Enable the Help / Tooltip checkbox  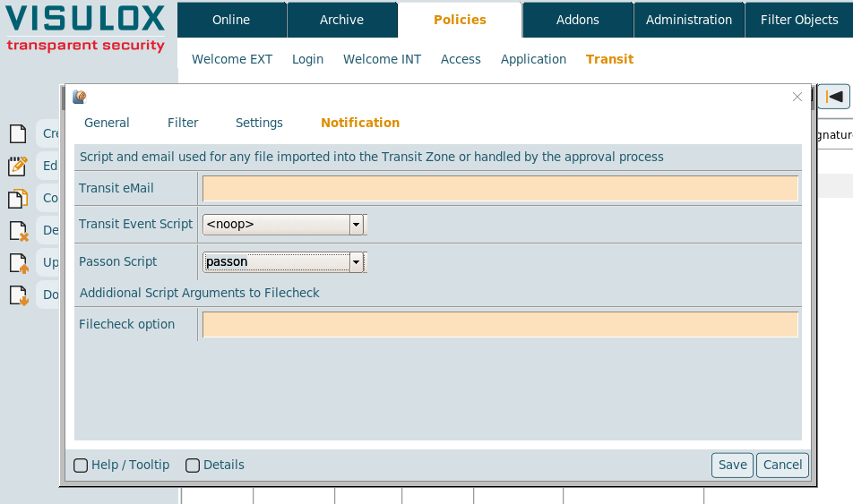coord(81,466)
